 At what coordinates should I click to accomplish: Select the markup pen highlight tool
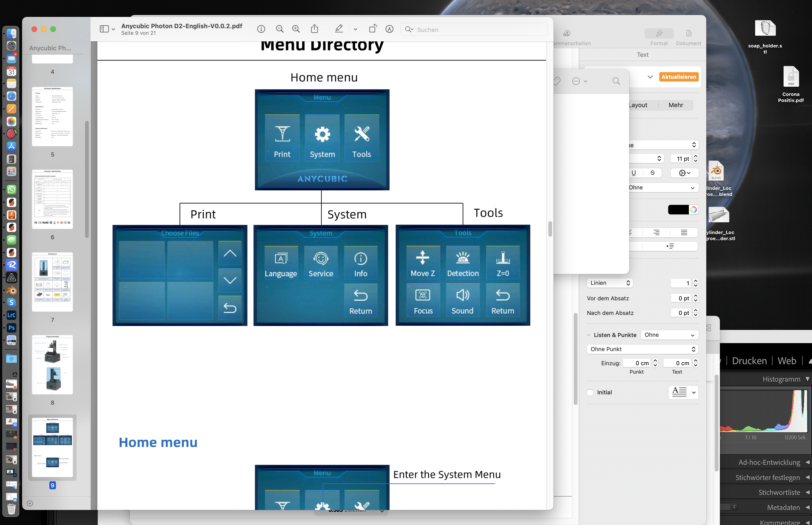pyautogui.click(x=339, y=29)
